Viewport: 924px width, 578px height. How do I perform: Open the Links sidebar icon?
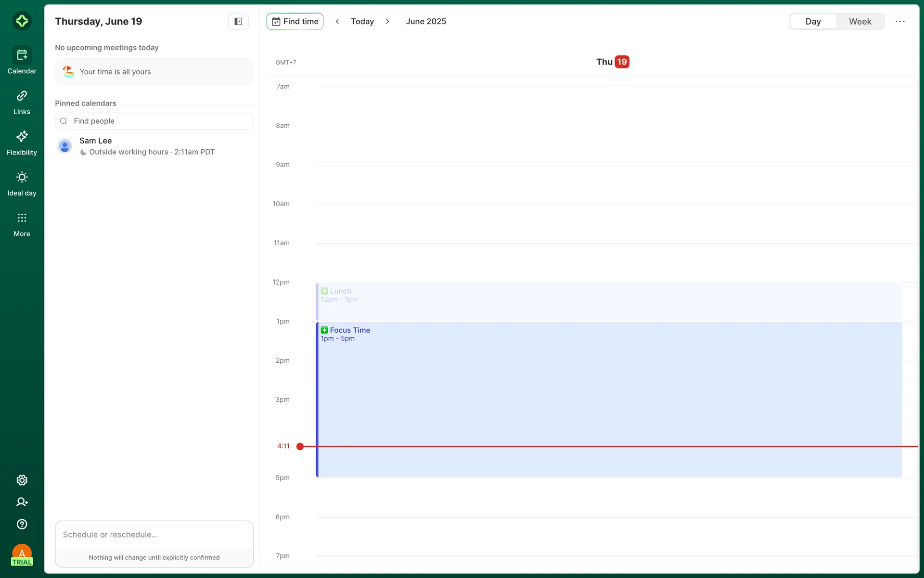[22, 96]
